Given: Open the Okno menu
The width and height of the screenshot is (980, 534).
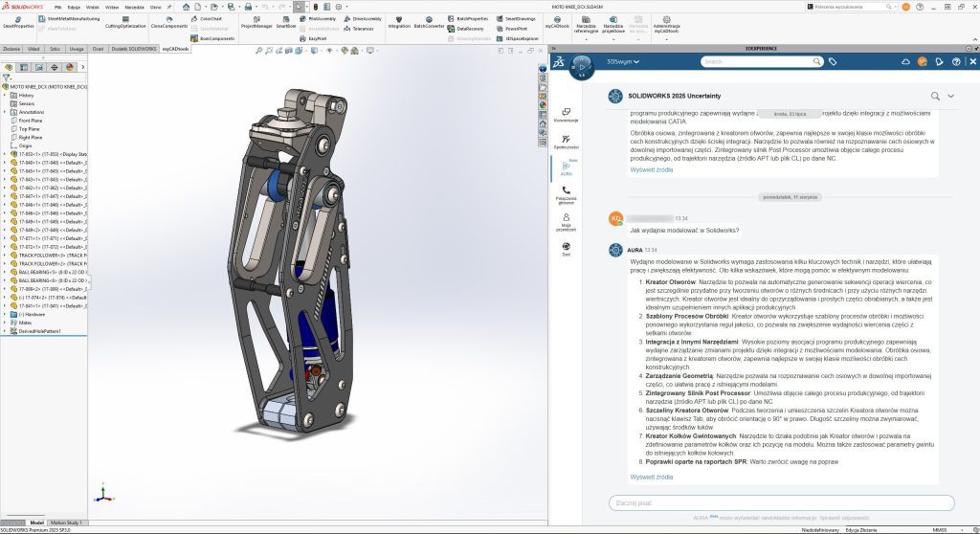Looking at the screenshot, I should pos(155,7).
